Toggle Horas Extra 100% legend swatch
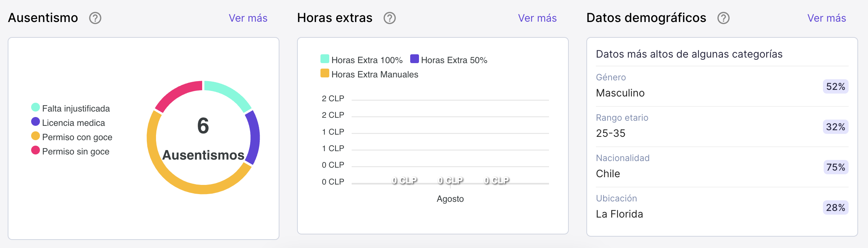The width and height of the screenshot is (868, 248). pyautogui.click(x=324, y=59)
